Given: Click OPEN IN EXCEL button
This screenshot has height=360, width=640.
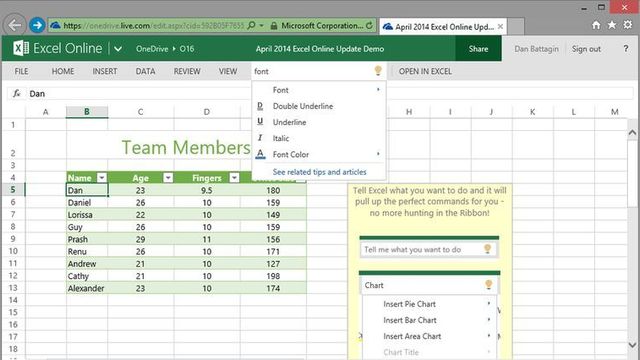Looking at the screenshot, I should pos(425,71).
